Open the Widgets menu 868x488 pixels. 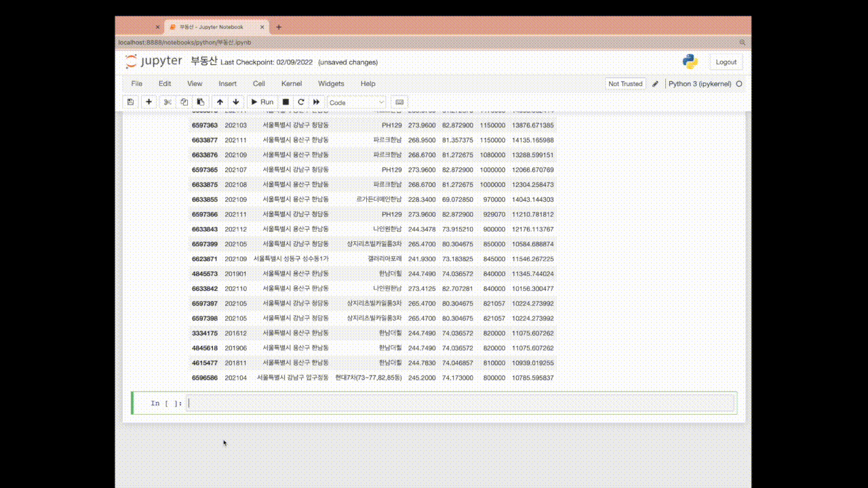click(331, 83)
